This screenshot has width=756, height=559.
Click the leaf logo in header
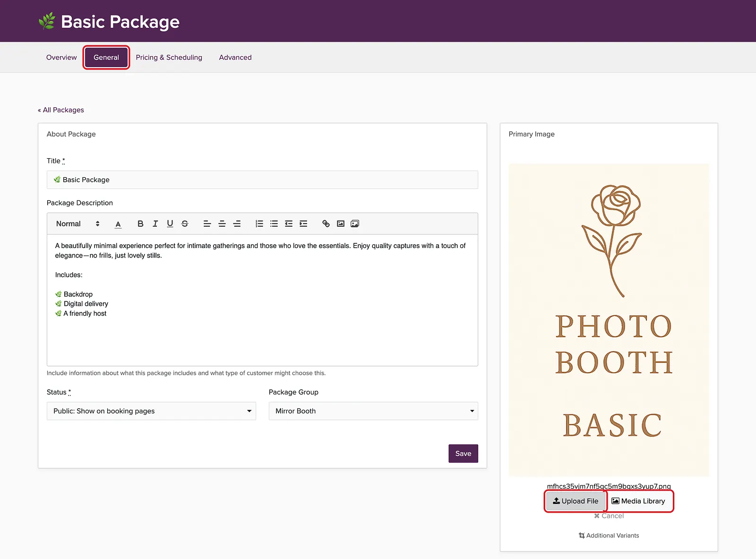point(47,21)
